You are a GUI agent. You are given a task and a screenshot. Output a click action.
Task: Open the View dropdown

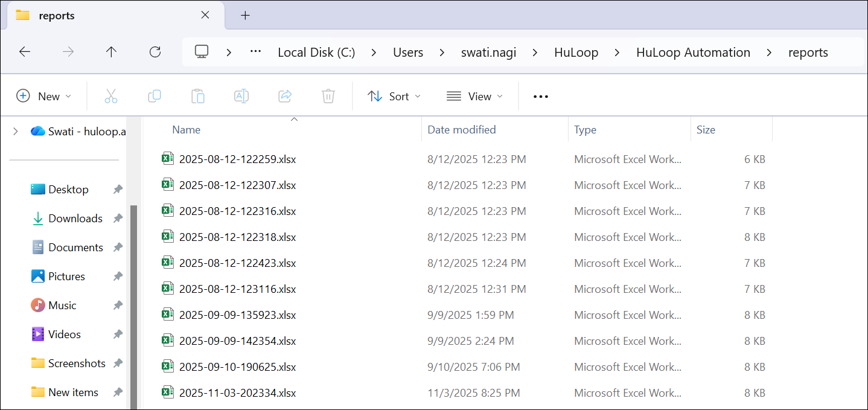(475, 95)
